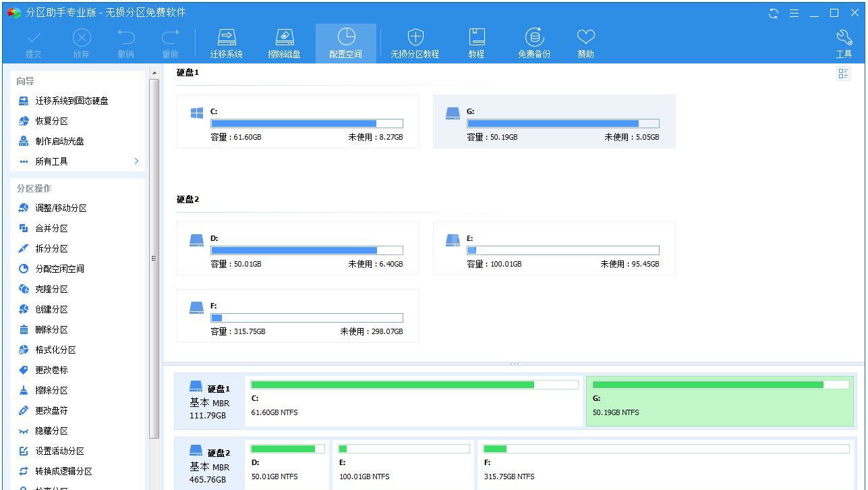868x490 pixels.
Task: Select E: 100.01GB NTFS block in disk map
Action: tap(403, 464)
